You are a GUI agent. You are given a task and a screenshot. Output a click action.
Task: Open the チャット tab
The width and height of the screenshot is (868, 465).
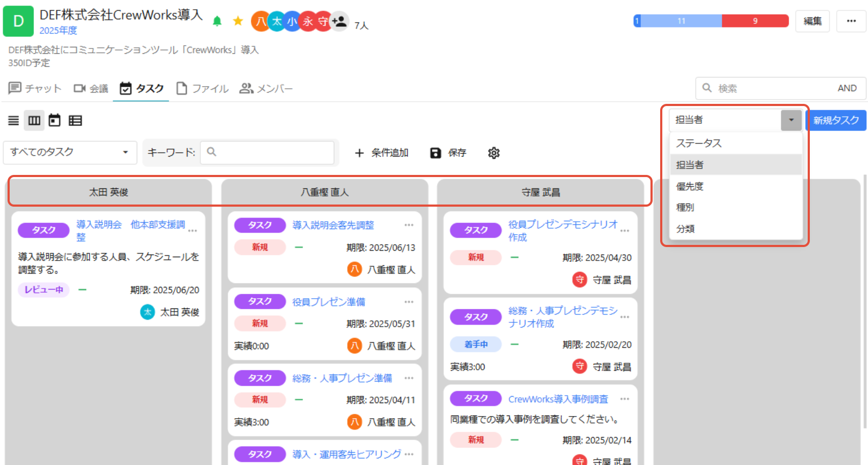(x=35, y=88)
